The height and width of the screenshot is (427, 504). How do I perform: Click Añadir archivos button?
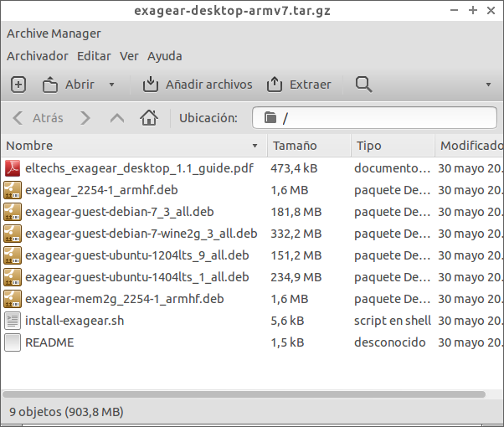pos(198,85)
